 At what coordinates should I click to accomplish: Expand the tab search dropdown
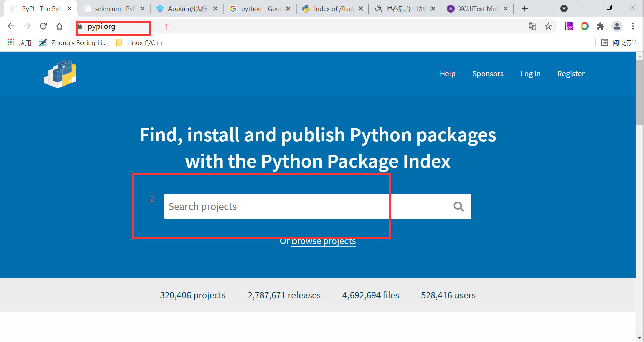(564, 9)
